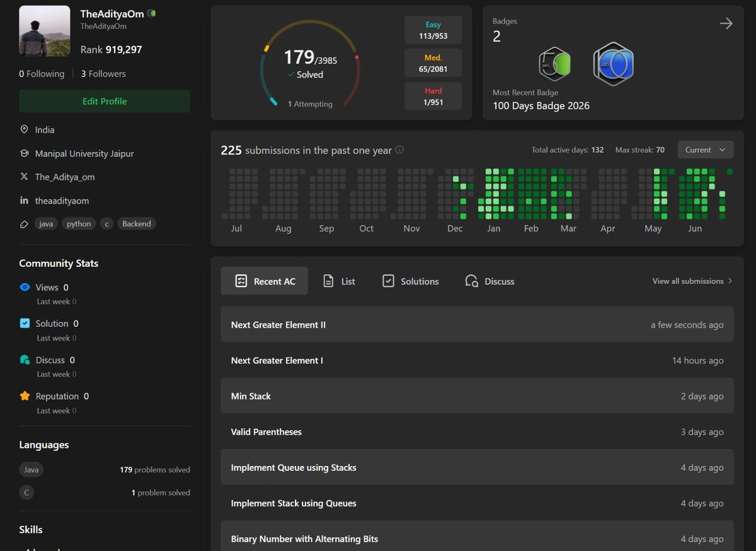This screenshot has width=756, height=551.
Task: Switch to the Recent AC tab
Action: click(264, 281)
